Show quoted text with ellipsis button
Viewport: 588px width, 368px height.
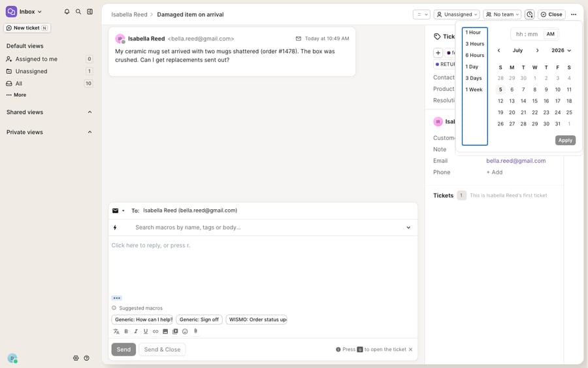coord(117,298)
